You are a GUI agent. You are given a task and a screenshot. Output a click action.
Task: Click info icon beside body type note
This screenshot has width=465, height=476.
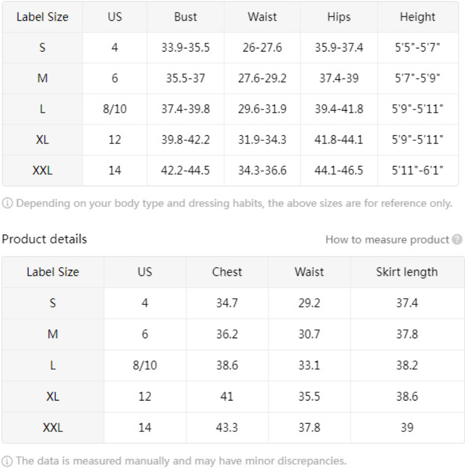[8, 203]
